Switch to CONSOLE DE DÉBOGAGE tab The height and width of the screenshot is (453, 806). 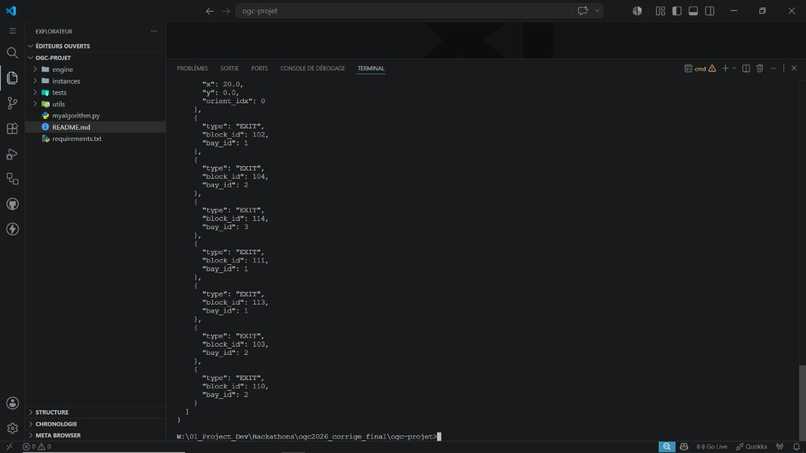pyautogui.click(x=313, y=68)
